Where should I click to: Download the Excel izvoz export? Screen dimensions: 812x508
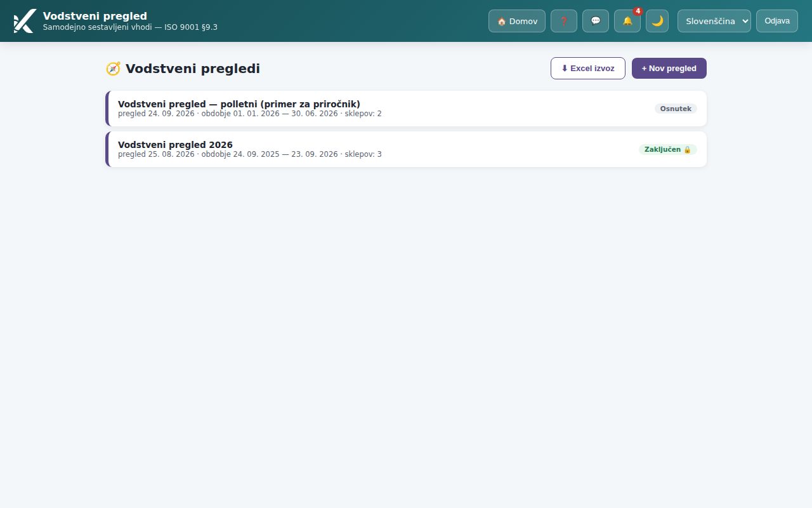pos(588,68)
